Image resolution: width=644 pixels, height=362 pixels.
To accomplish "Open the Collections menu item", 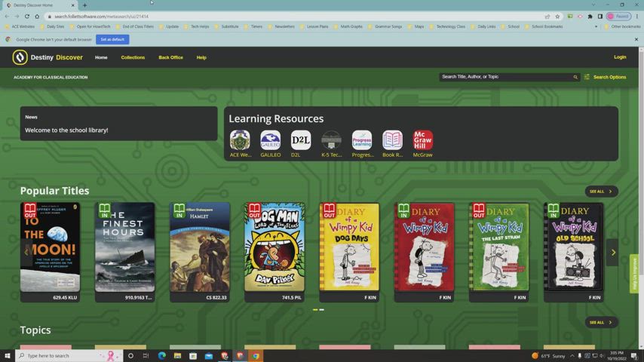I will tap(133, 57).
